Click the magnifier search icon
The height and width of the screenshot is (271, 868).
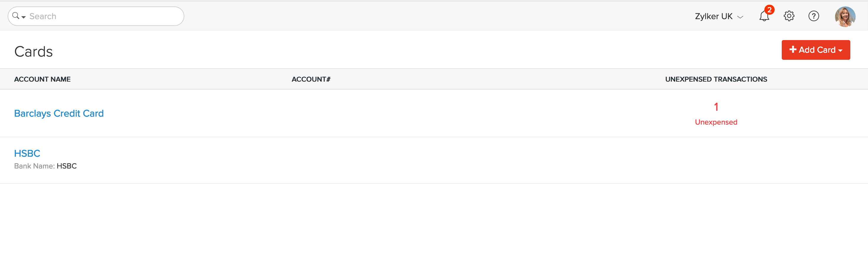click(16, 16)
